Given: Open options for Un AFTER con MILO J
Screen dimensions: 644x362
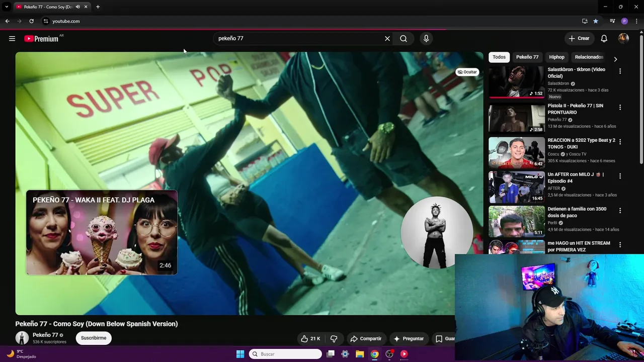Looking at the screenshot, I should point(620,176).
